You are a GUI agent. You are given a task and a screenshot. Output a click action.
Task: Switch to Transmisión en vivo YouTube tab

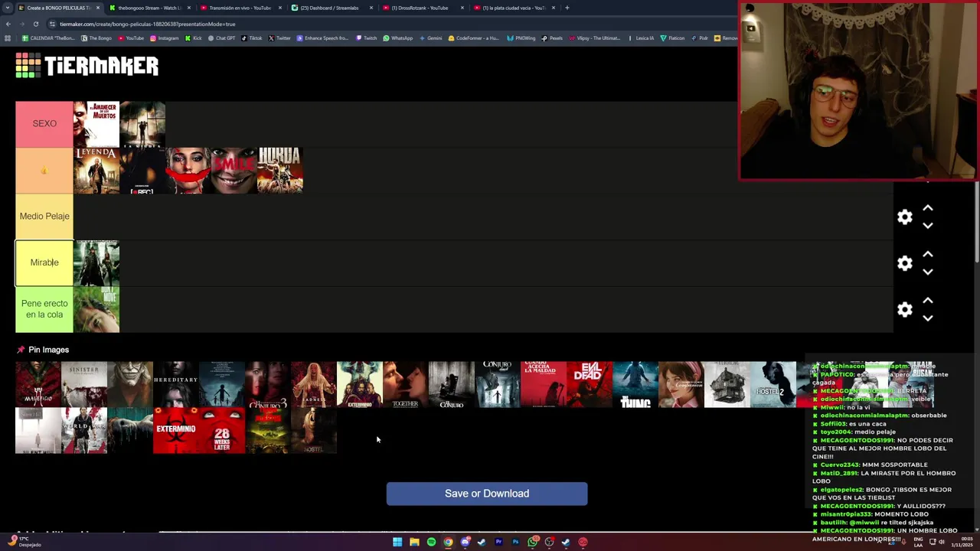[x=240, y=8]
